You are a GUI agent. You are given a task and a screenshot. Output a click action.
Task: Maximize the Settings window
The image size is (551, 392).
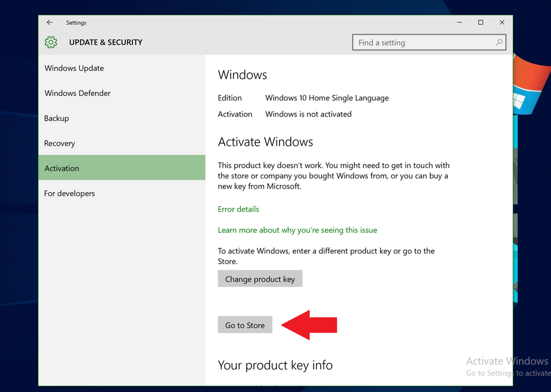(481, 22)
